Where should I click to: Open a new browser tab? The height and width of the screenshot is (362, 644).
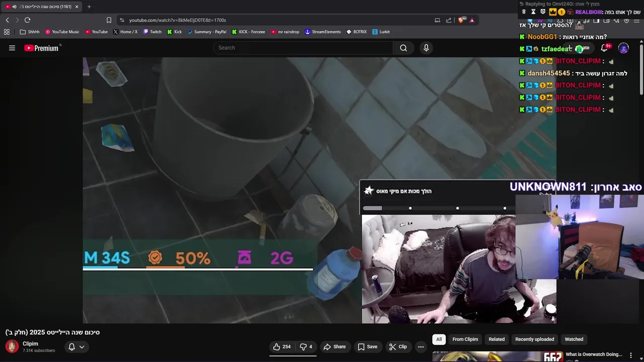(x=89, y=7)
